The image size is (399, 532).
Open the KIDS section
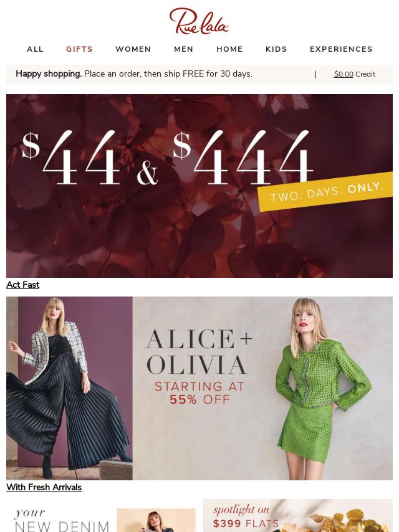[x=276, y=49]
